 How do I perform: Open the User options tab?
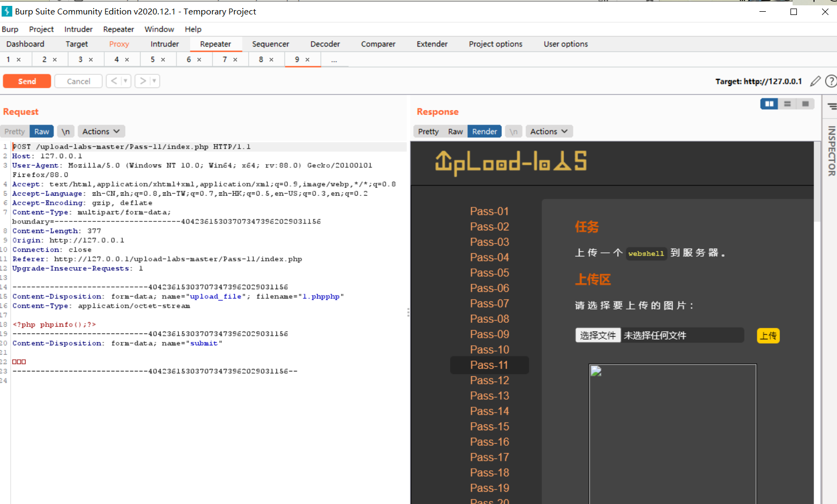point(566,44)
